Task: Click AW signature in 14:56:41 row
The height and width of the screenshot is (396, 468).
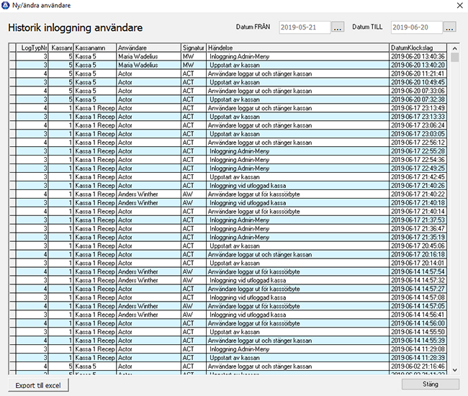Action: [x=188, y=315]
